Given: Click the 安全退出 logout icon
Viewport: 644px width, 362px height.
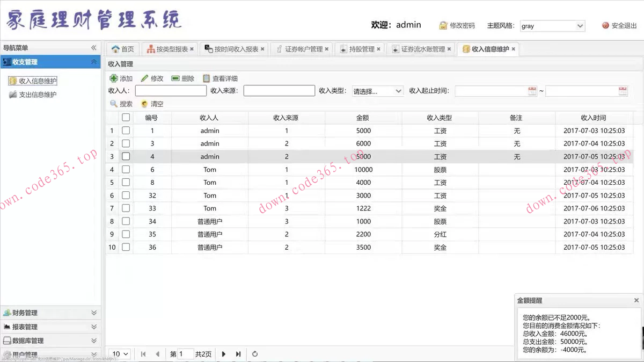Looking at the screenshot, I should [605, 25].
